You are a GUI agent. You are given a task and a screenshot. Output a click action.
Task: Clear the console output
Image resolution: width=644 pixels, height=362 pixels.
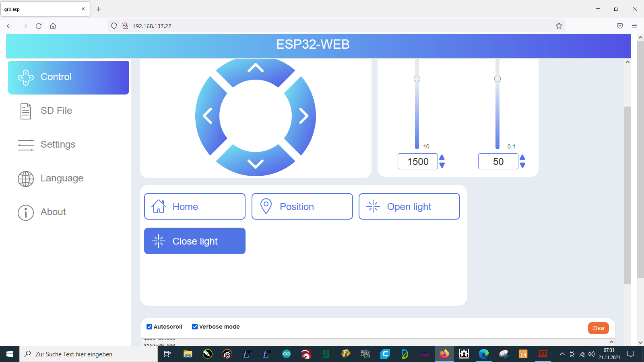[598, 328]
